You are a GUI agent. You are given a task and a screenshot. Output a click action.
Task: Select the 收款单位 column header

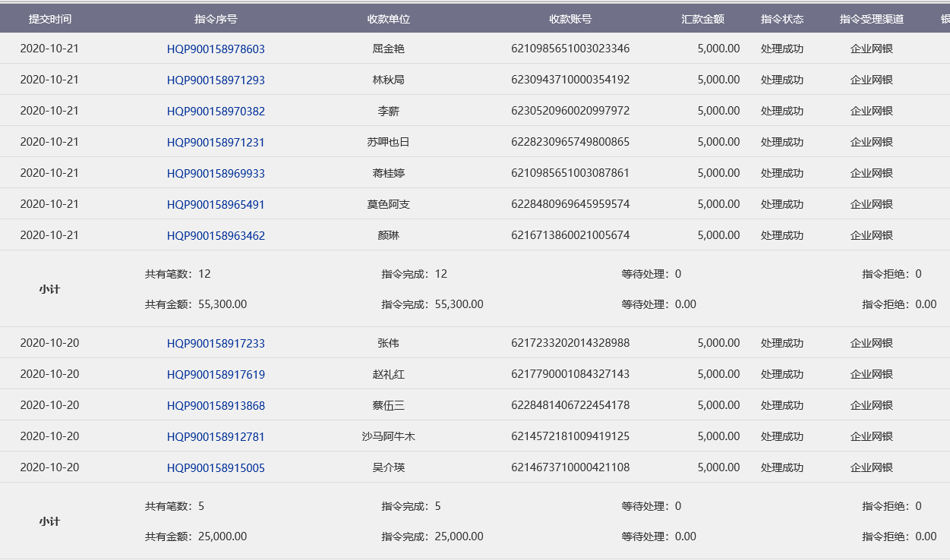(388, 19)
